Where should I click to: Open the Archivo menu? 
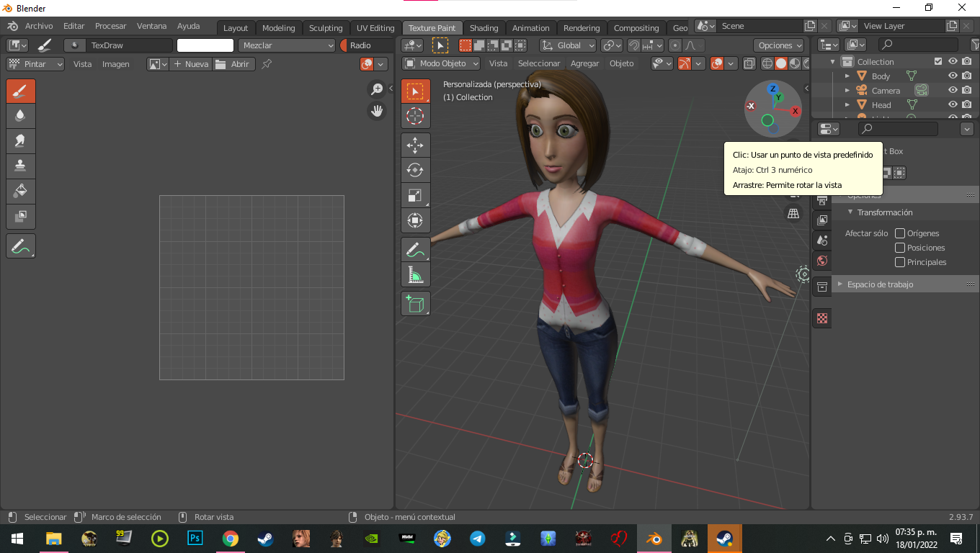click(38, 25)
